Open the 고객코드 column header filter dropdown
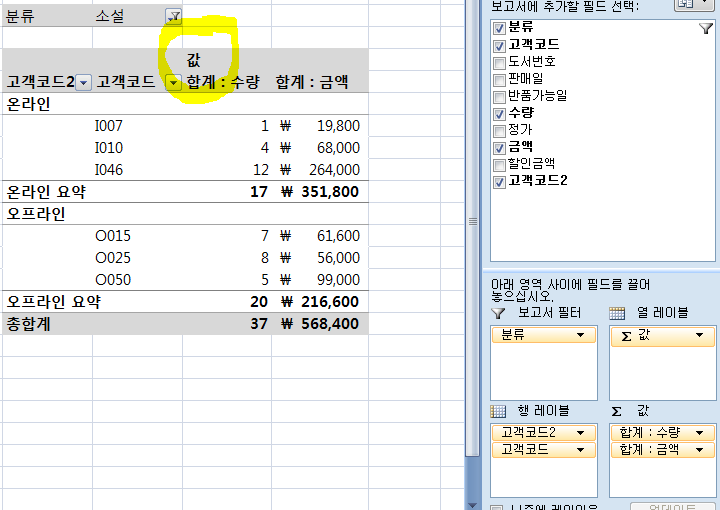Screen dimensions: 720x510 point(174,83)
